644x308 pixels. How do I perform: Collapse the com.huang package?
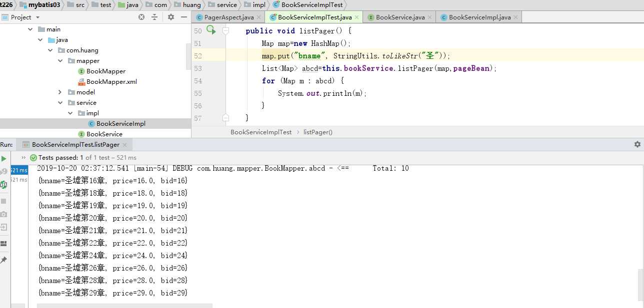pyautogui.click(x=50, y=50)
